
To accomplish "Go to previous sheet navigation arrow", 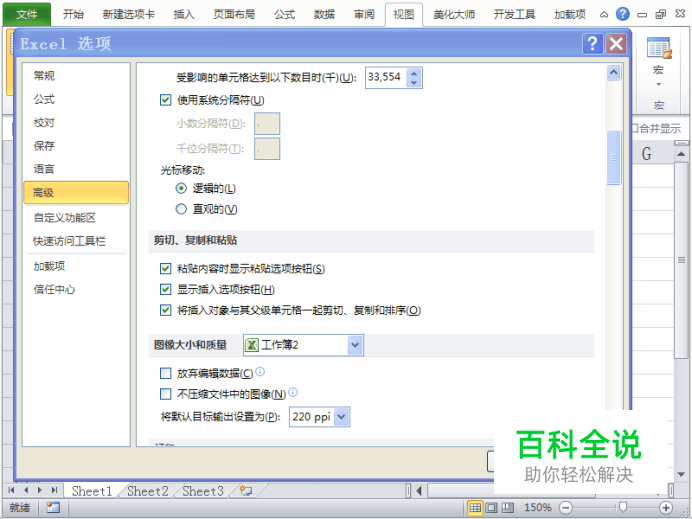I will [x=26, y=490].
